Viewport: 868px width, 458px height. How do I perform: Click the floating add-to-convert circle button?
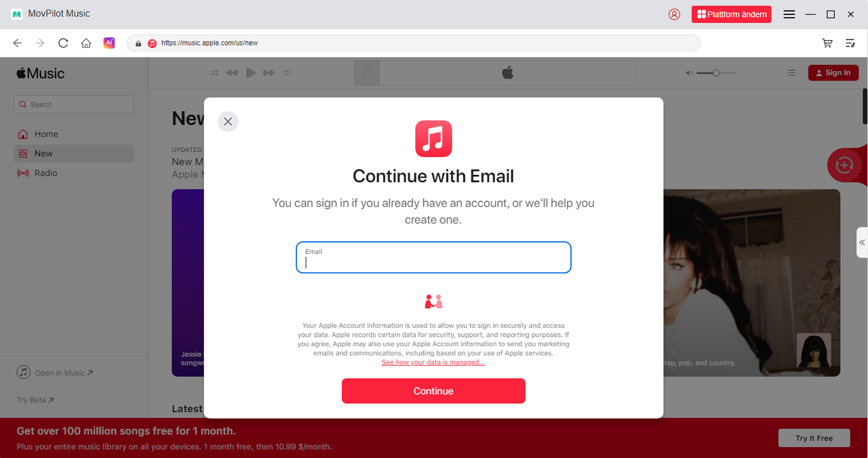pyautogui.click(x=844, y=165)
